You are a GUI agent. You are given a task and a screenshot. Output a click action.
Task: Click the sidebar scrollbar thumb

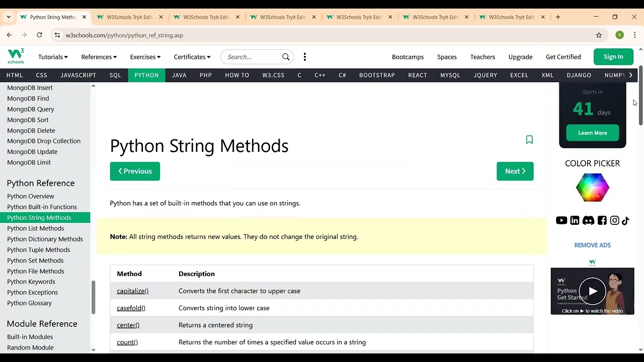pos(93,297)
